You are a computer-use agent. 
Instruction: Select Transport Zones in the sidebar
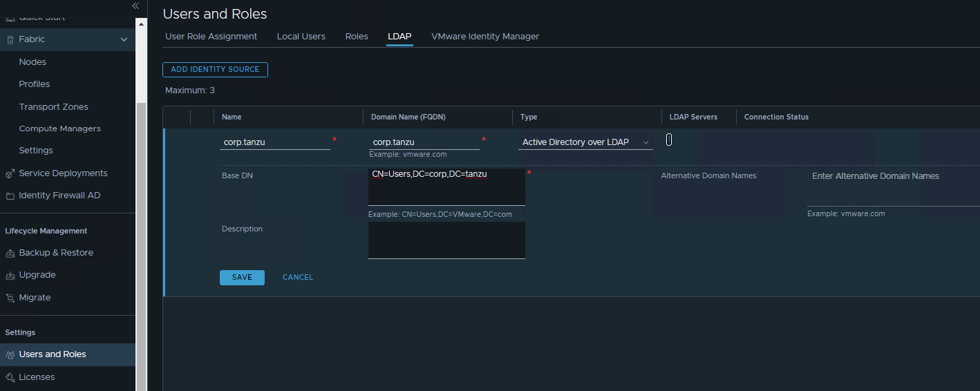54,107
